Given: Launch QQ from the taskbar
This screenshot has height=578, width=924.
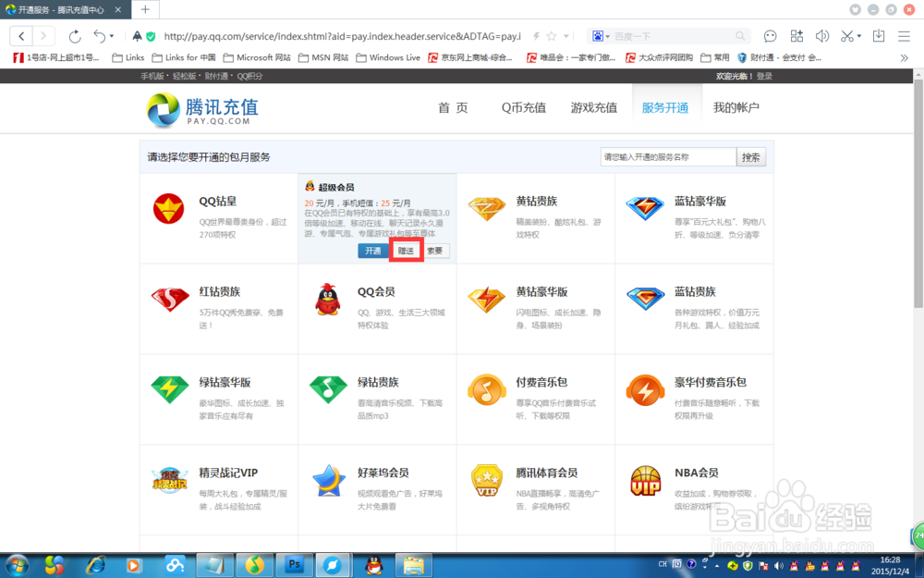Looking at the screenshot, I should click(373, 564).
